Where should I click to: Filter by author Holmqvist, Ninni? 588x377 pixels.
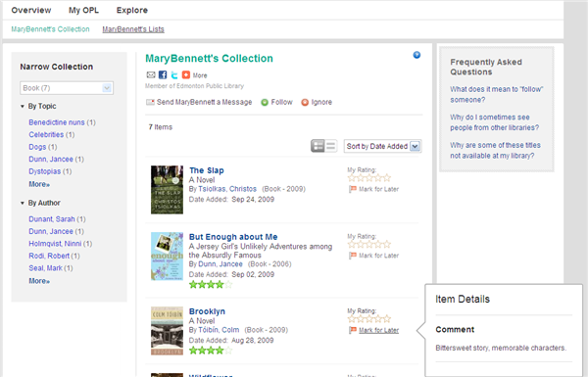(55, 244)
